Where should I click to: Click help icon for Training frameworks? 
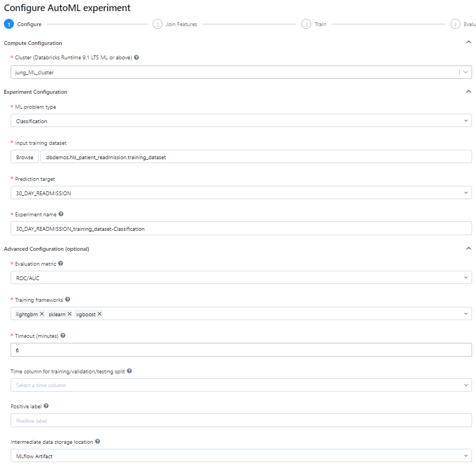pyautogui.click(x=68, y=300)
